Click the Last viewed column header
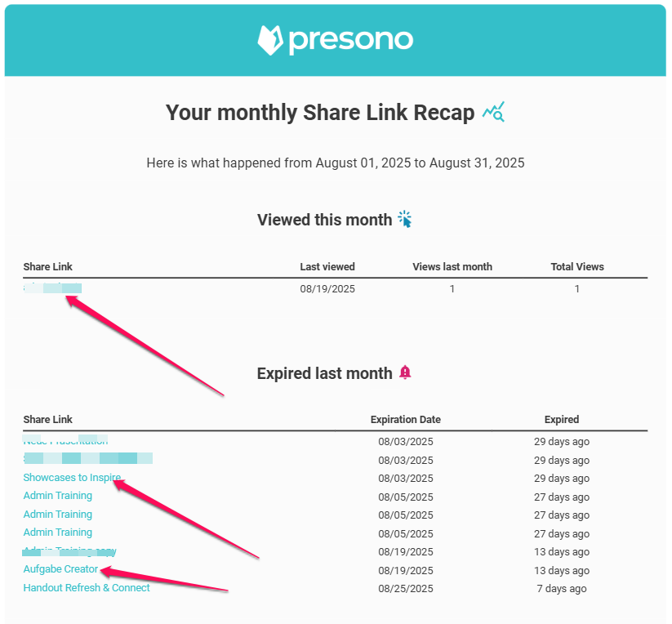672x624 pixels. tap(327, 266)
